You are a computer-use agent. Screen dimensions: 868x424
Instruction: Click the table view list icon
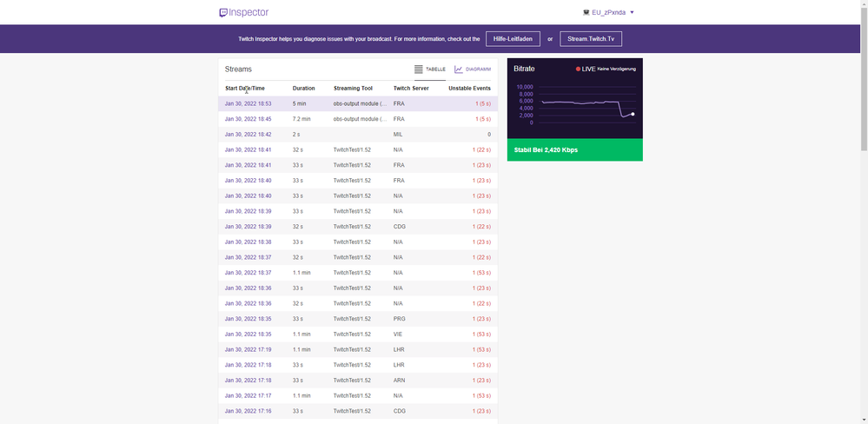(419, 69)
